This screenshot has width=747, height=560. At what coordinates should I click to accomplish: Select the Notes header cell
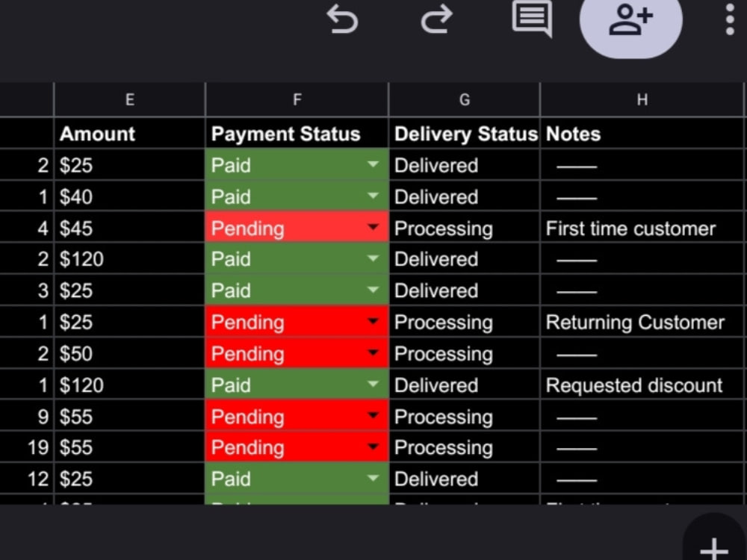click(642, 134)
